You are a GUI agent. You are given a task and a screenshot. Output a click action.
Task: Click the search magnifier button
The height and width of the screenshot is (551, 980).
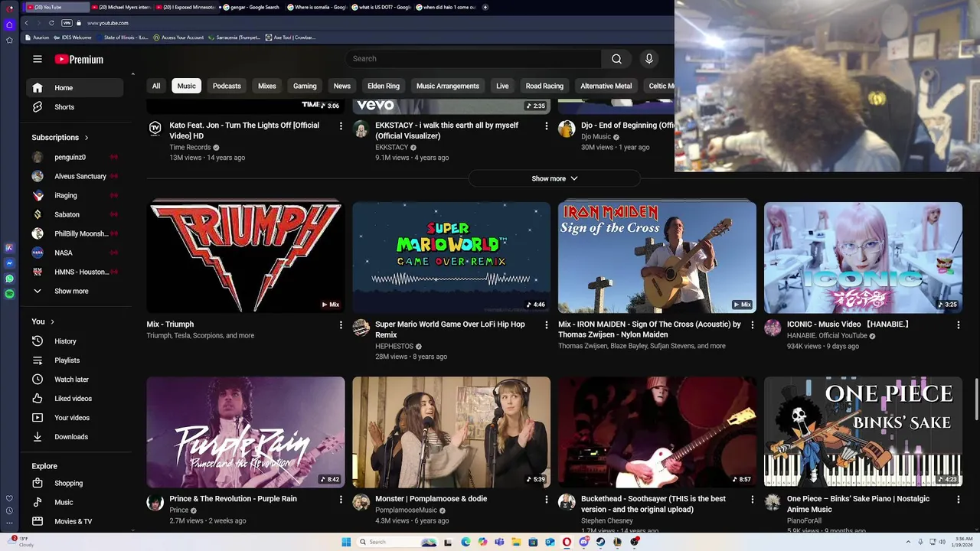click(x=616, y=59)
